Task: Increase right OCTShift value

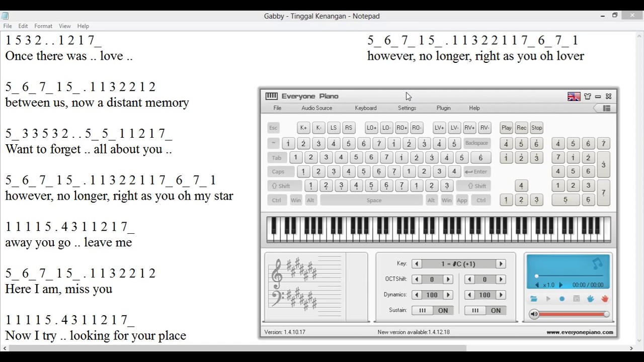Action: coord(501,280)
